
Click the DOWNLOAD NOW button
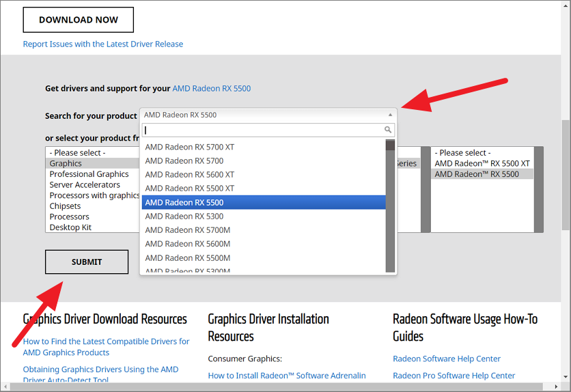click(79, 20)
